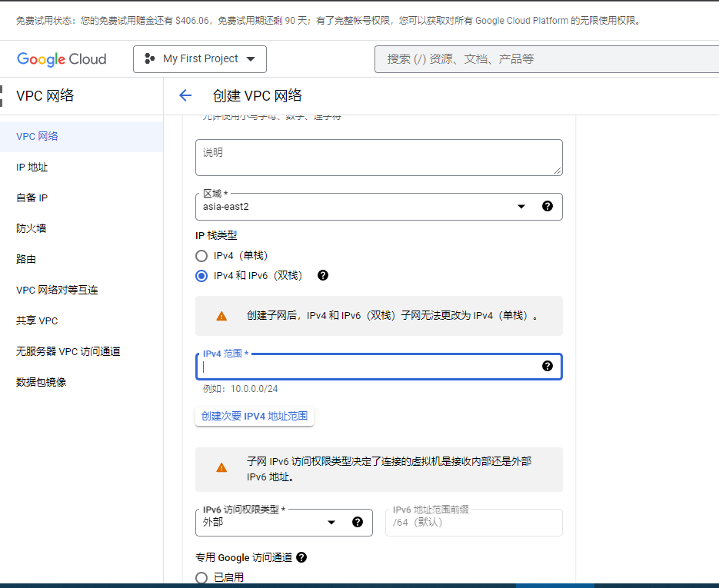Click the search bar for 资源、文档、产品
This screenshot has width=719, height=588.
[x=546, y=59]
